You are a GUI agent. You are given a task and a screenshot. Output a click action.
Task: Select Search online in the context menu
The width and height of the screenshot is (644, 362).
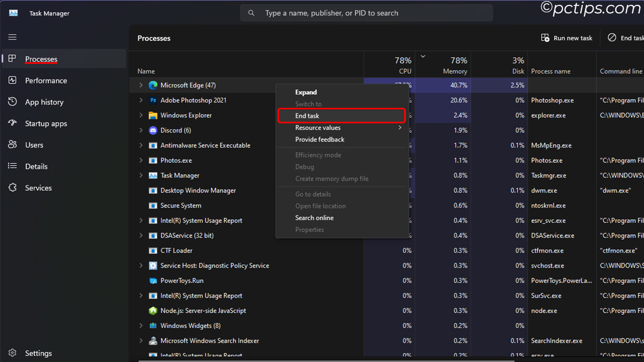[314, 217]
